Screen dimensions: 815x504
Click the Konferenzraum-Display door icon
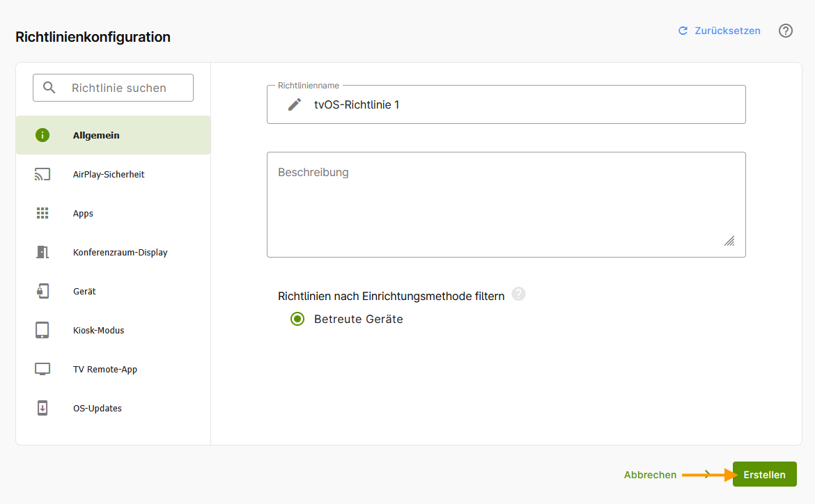(x=42, y=252)
